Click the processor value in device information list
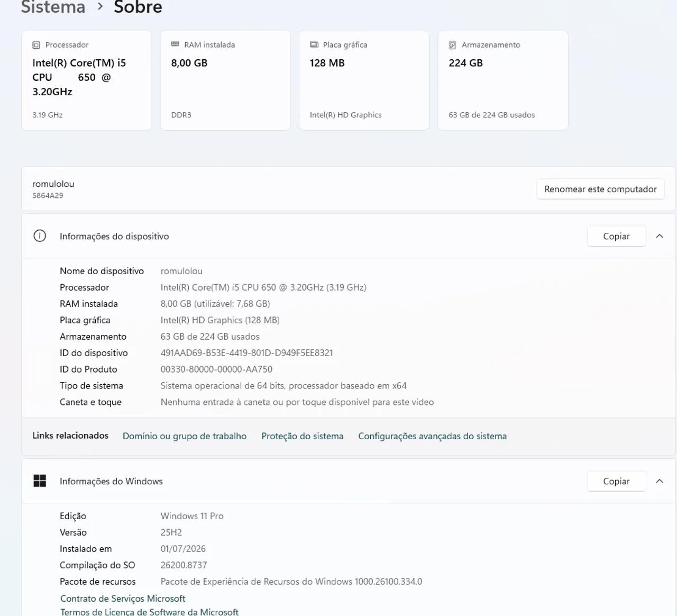The image size is (677, 616). (263, 287)
